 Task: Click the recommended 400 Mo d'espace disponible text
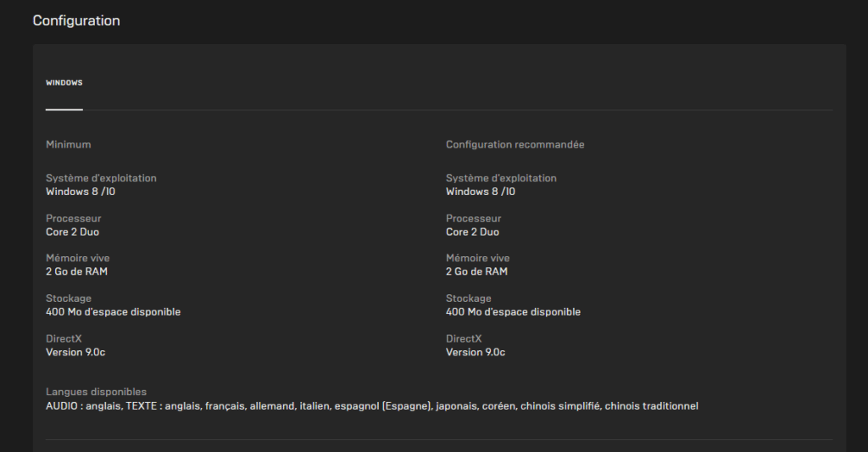click(x=513, y=312)
